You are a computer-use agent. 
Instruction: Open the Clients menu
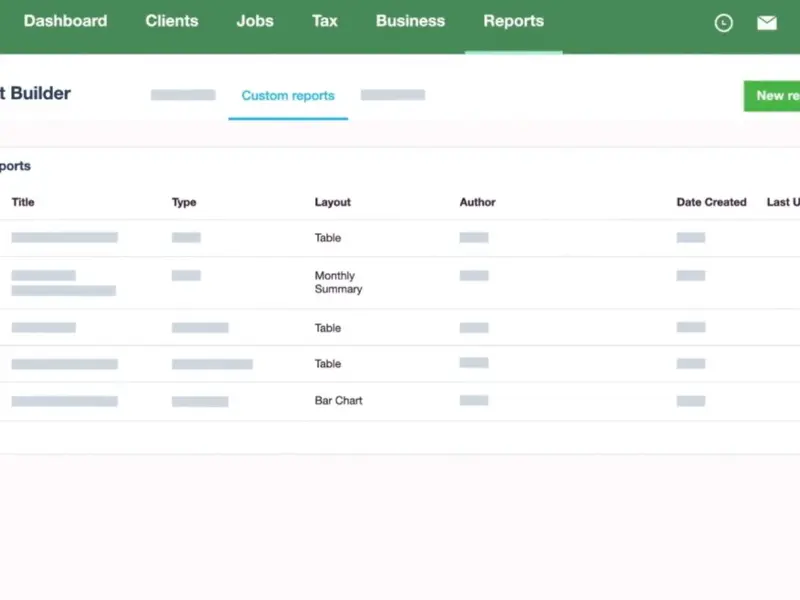coord(172,21)
